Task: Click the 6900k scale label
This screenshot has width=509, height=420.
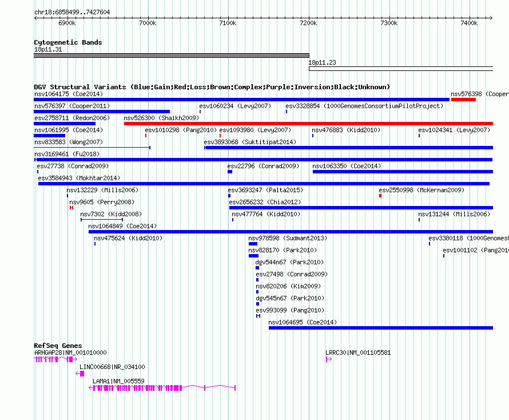Action: [x=67, y=23]
